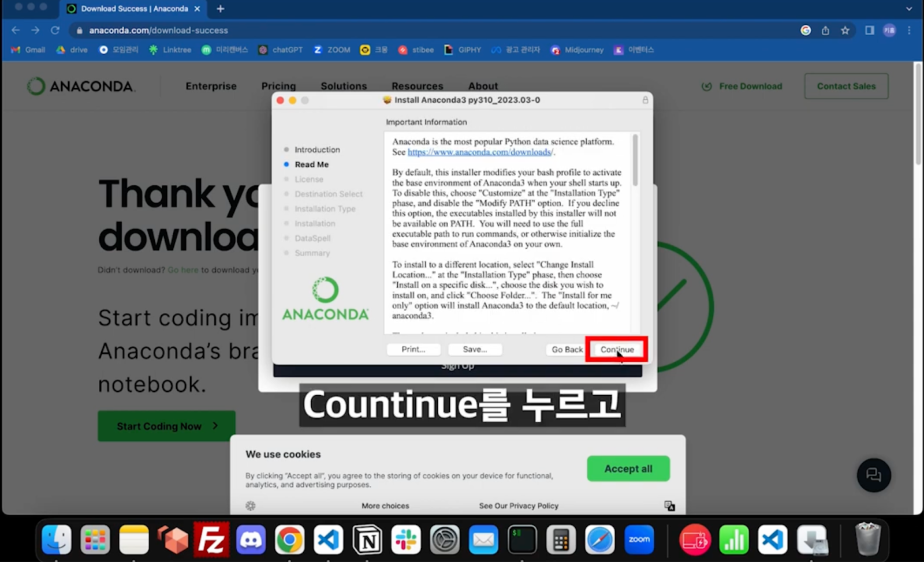Open Launchpad from the Dock
The image size is (924, 562).
[x=95, y=540]
